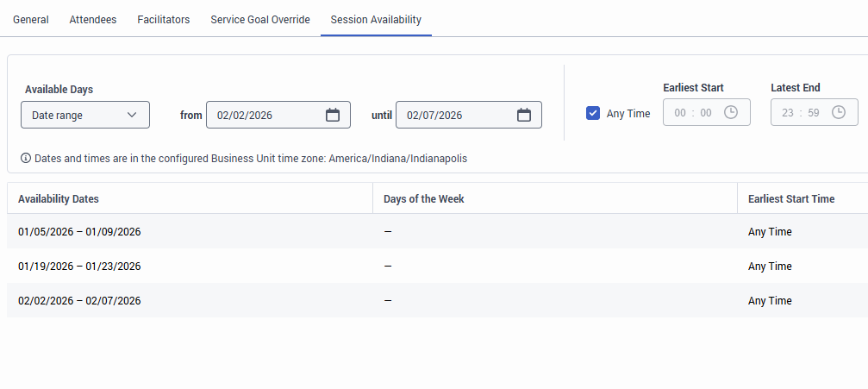Open the 'from' date calendar picker

333,115
